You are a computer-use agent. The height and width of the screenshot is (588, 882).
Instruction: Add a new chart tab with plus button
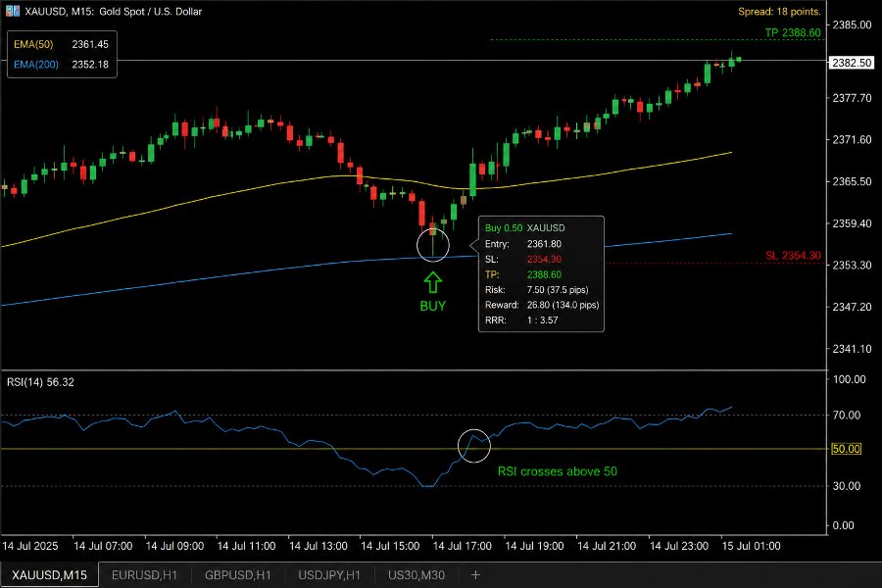pos(475,575)
